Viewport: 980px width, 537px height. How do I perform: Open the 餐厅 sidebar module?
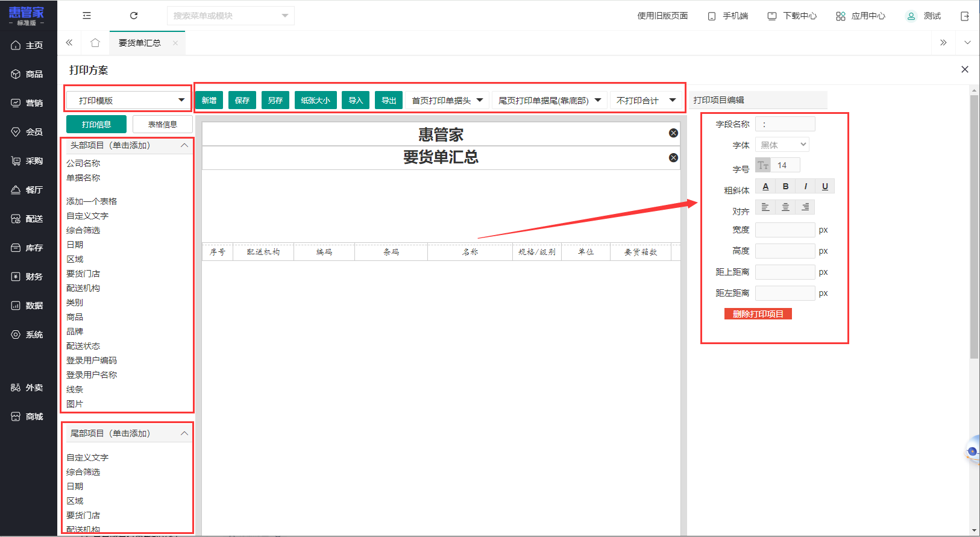point(28,190)
